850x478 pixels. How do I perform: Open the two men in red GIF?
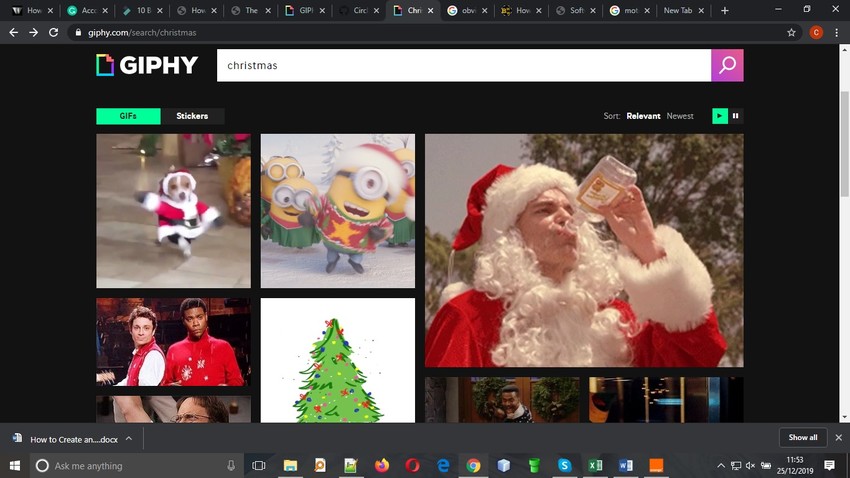click(x=173, y=342)
